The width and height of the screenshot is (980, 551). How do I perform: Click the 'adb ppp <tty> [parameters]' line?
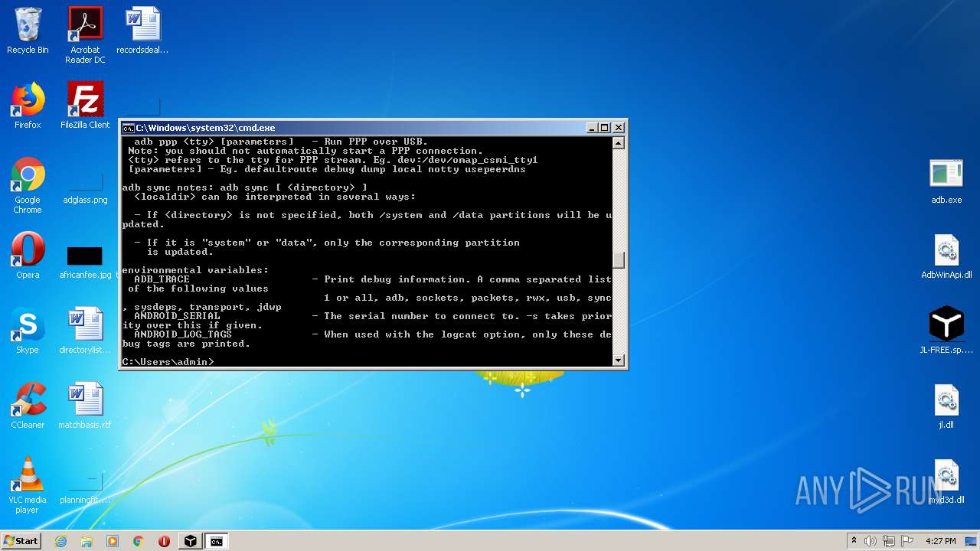281,142
